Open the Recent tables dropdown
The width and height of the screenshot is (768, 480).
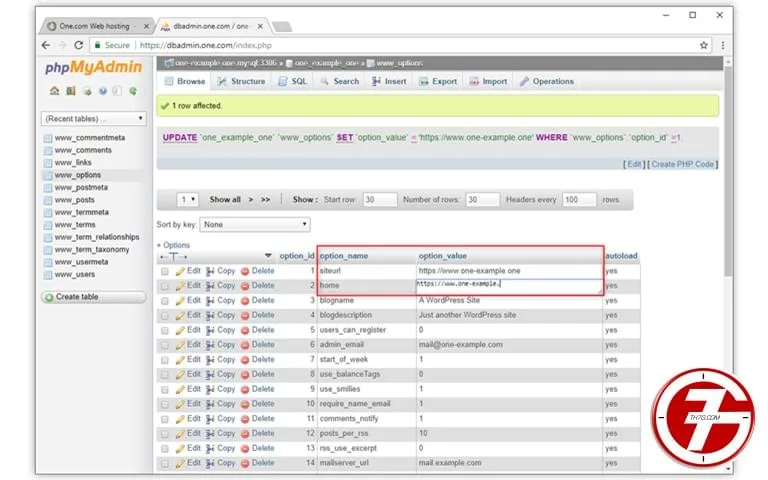pyautogui.click(x=94, y=119)
